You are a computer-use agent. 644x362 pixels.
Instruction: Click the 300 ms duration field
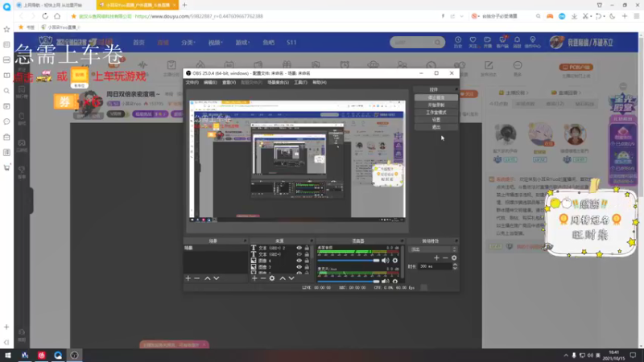[435, 266]
